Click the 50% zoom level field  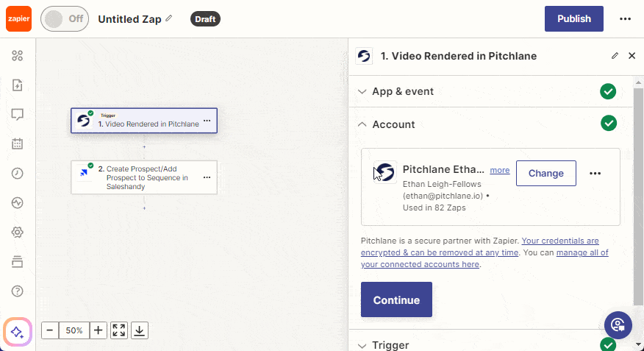pos(74,330)
